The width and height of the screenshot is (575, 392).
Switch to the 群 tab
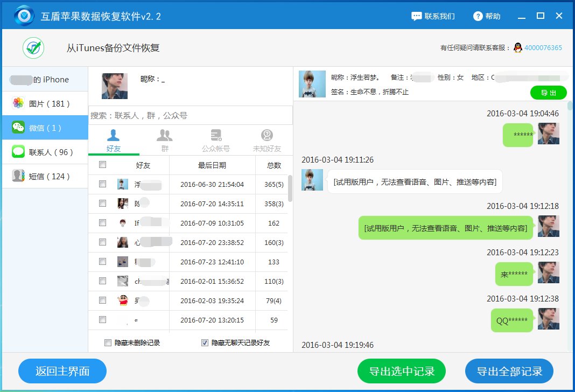(x=165, y=141)
